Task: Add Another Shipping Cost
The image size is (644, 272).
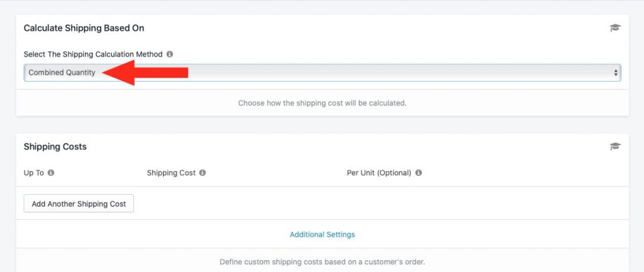Action: click(x=79, y=204)
